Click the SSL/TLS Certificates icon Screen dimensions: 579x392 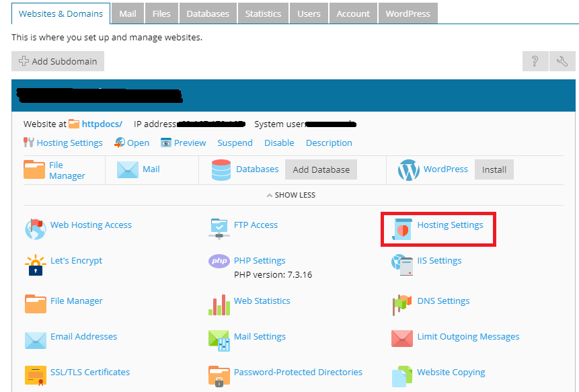pos(36,375)
